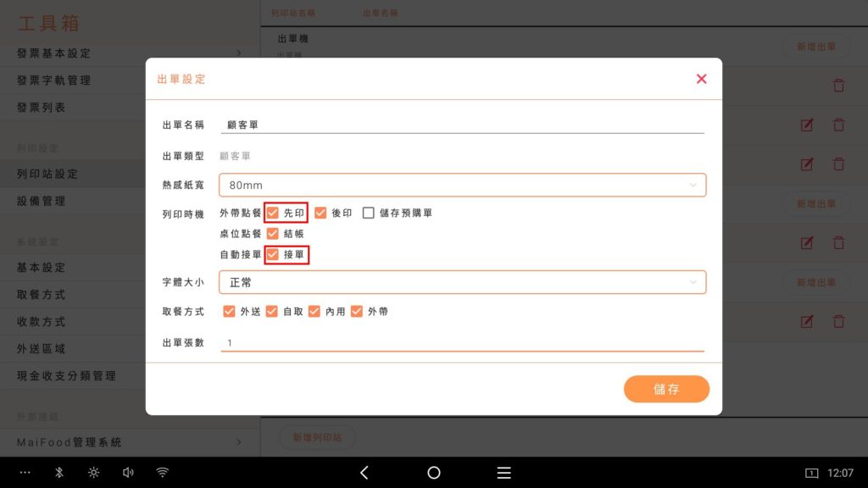The height and width of the screenshot is (488, 868).
Task: Tap the brightness icon in the system bar
Action: (93, 473)
